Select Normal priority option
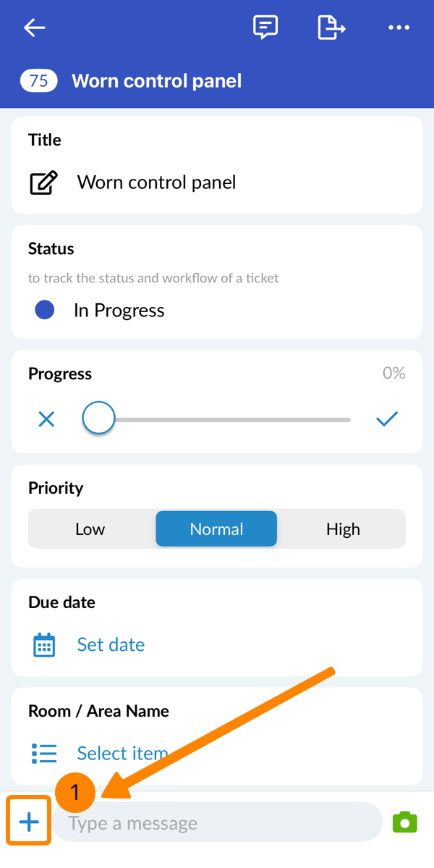The width and height of the screenshot is (434, 868). tap(216, 529)
